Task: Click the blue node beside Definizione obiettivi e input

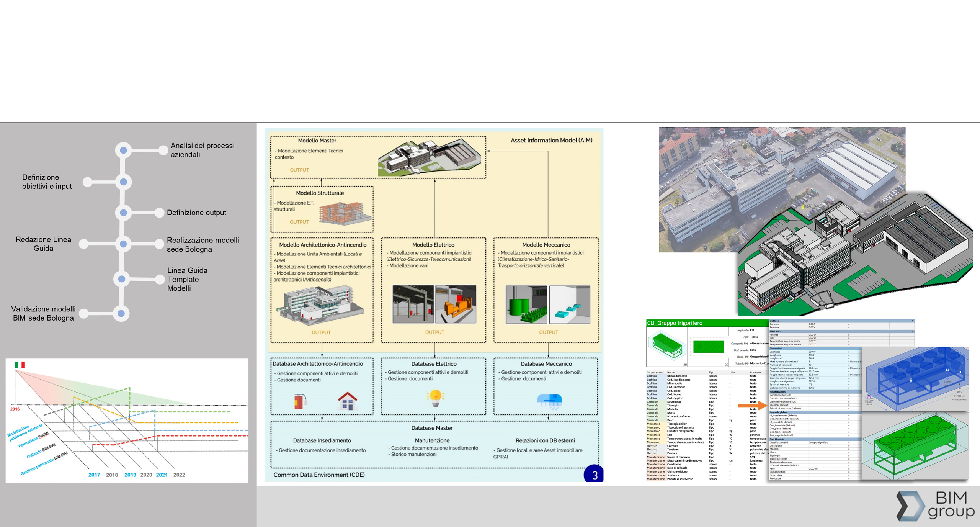Action: pyautogui.click(x=123, y=182)
